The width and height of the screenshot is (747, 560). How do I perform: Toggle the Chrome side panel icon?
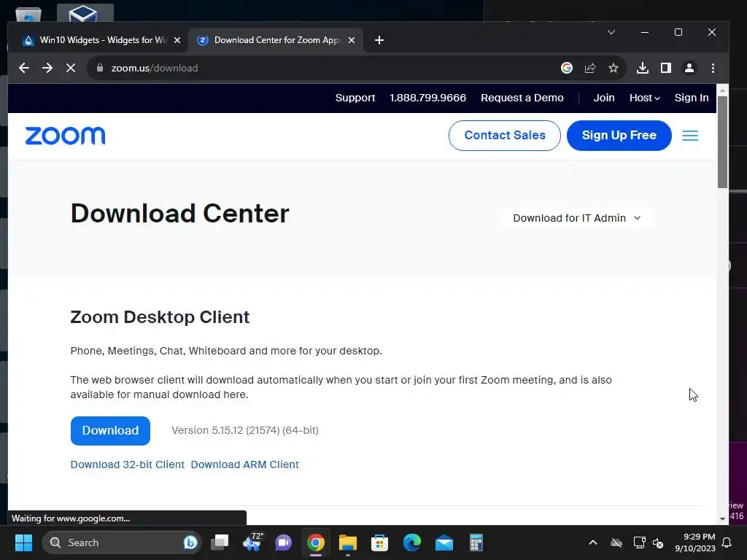666,68
